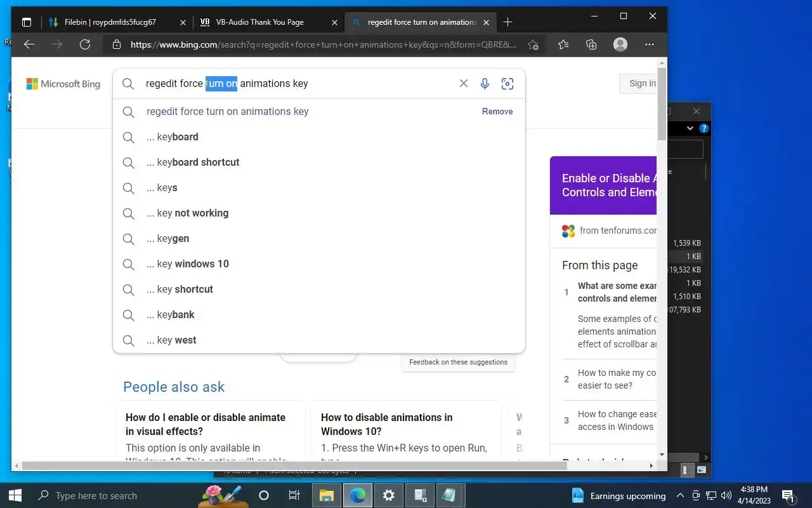Open 'How do I enable or disable animate' question
The height and width of the screenshot is (508, 812).
point(206,424)
